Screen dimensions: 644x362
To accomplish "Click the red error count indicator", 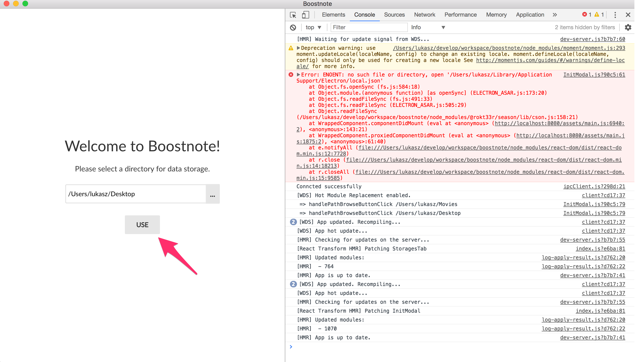I will (x=586, y=15).
